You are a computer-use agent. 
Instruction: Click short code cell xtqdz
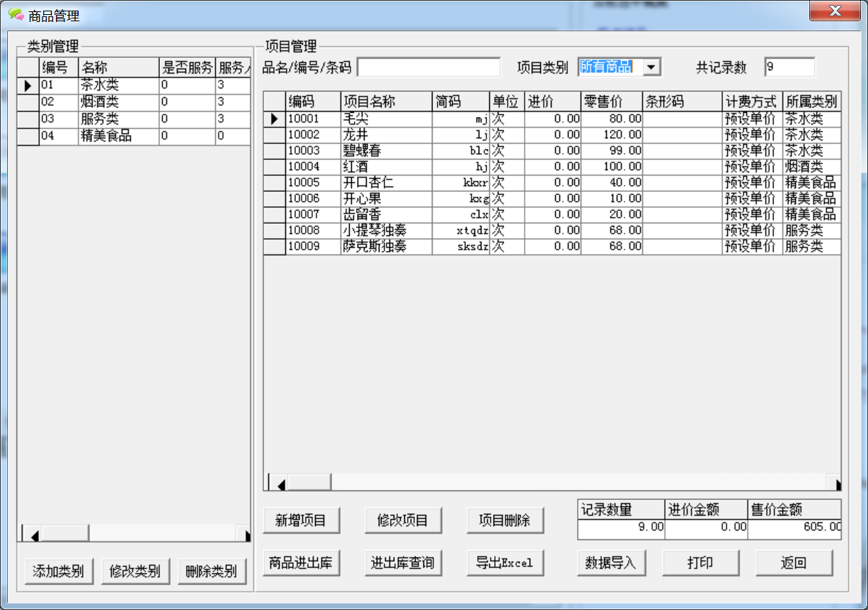click(x=461, y=230)
